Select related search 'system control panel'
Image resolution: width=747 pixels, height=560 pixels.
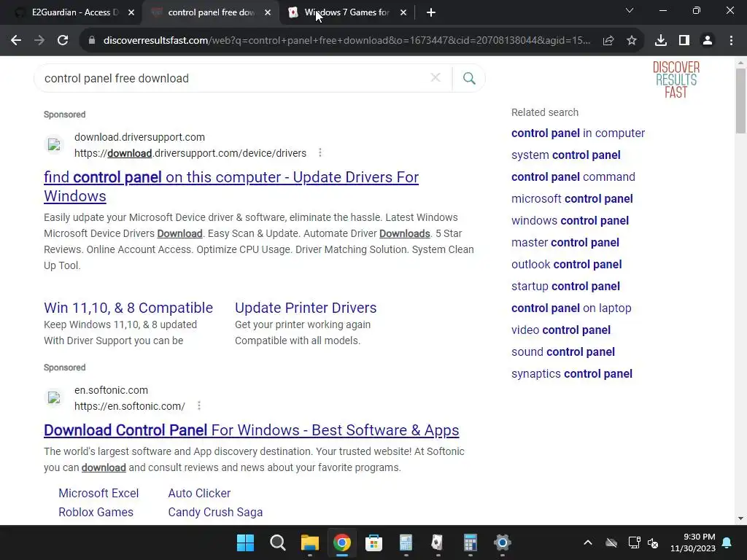point(566,155)
